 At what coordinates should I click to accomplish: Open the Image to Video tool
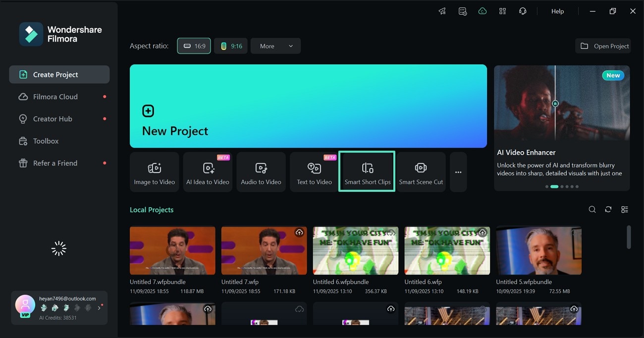click(155, 172)
